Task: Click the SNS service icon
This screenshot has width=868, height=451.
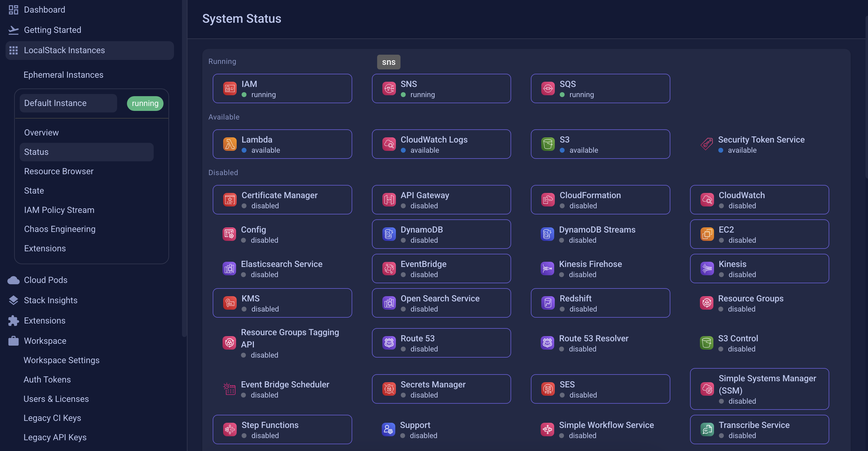Action: click(x=389, y=88)
